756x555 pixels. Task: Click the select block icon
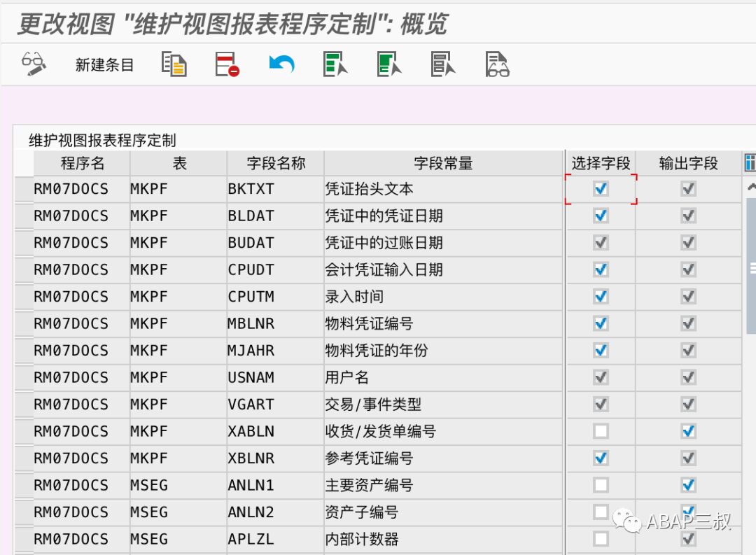390,64
